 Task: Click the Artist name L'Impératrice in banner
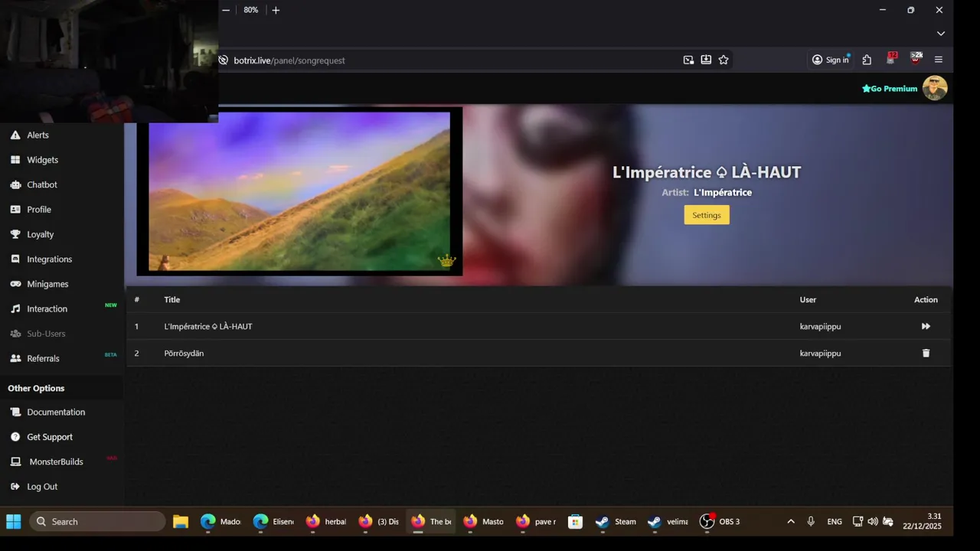point(723,193)
